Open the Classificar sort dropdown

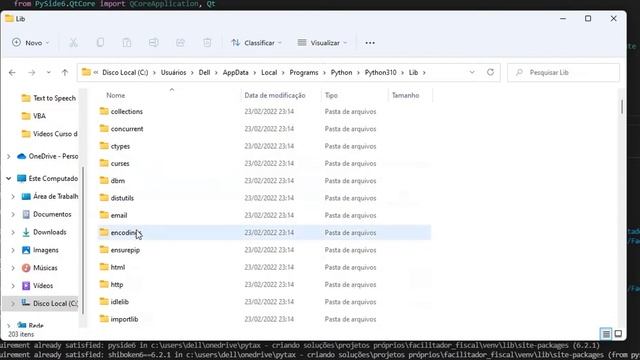tap(256, 42)
